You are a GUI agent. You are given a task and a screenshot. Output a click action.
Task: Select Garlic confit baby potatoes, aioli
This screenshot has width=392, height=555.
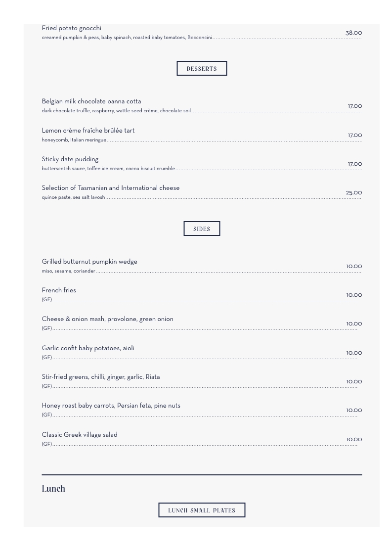88,348
